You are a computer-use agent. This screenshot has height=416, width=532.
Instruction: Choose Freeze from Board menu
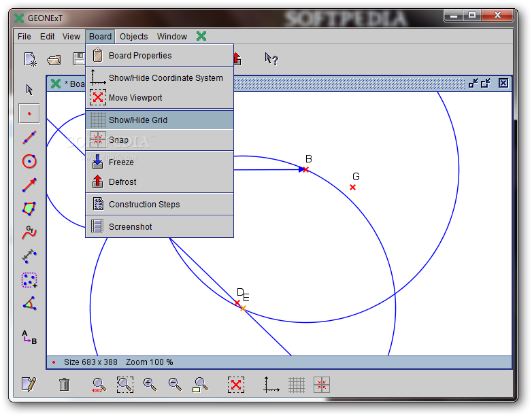[x=159, y=162]
